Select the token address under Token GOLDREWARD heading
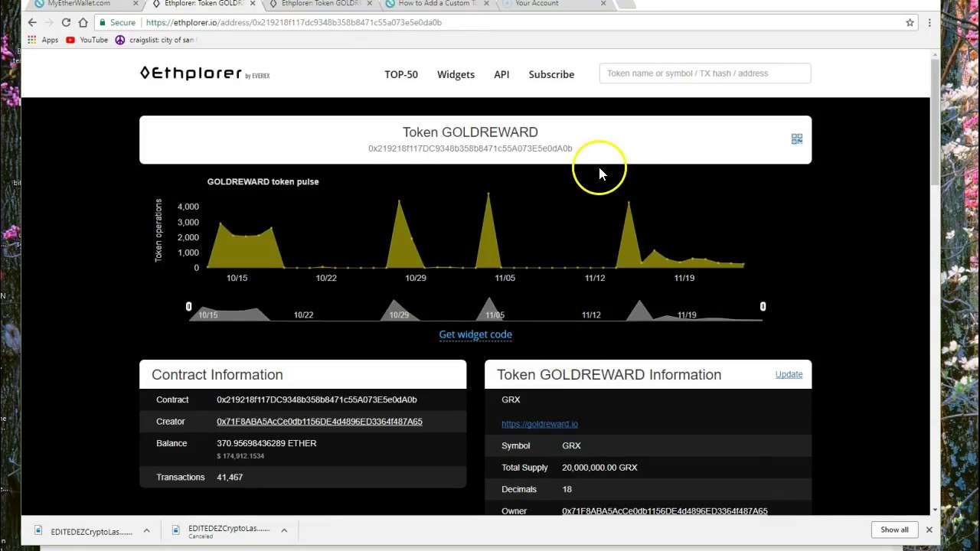 [x=470, y=148]
